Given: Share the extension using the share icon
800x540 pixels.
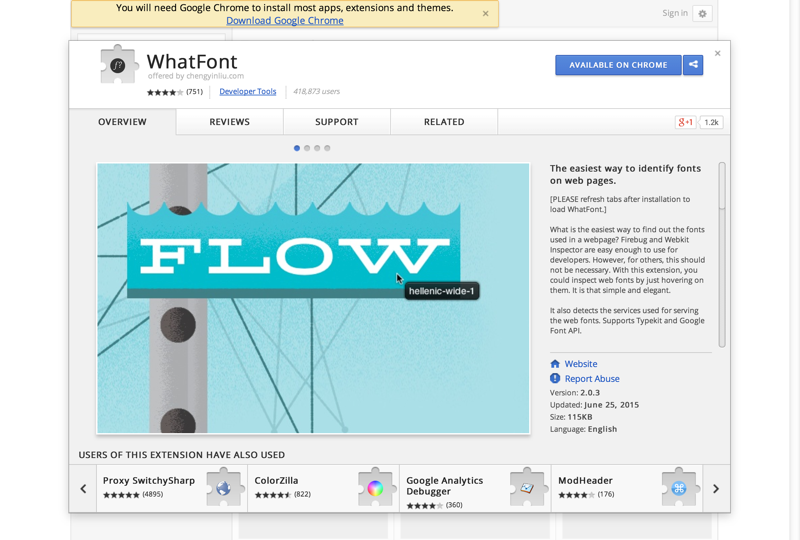Looking at the screenshot, I should click(693, 65).
